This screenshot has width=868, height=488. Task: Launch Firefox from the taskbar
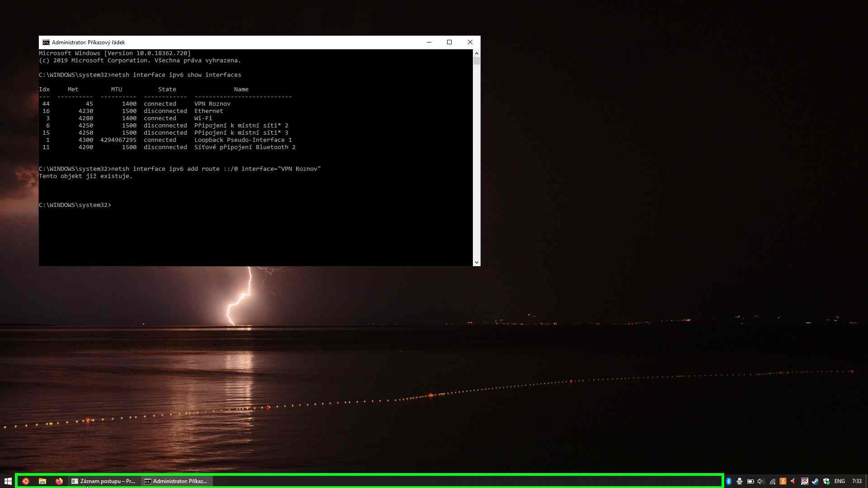click(59, 481)
